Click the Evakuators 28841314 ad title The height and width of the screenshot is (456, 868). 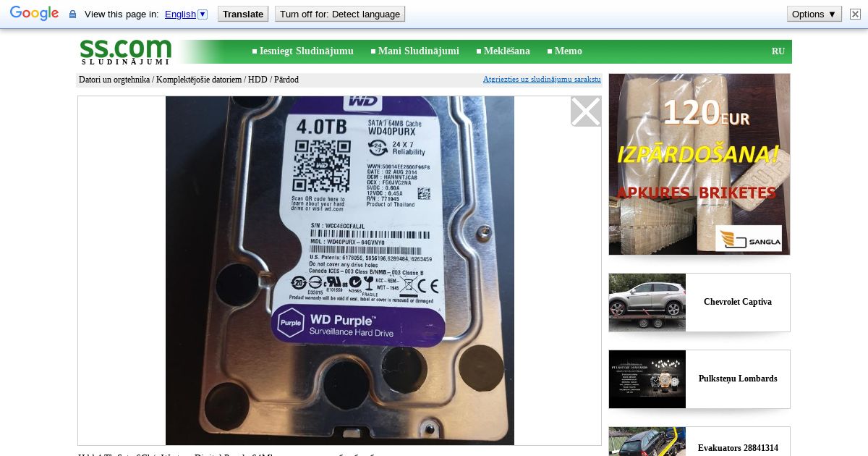738,448
